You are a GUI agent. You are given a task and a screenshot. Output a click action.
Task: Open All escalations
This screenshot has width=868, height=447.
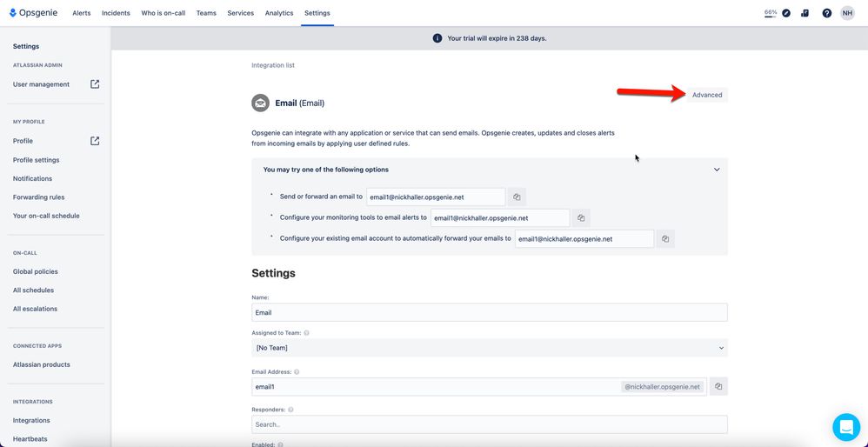pos(35,309)
